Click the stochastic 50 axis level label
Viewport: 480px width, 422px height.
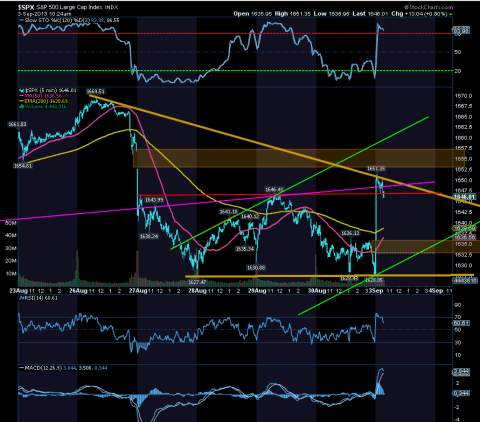[457, 52]
